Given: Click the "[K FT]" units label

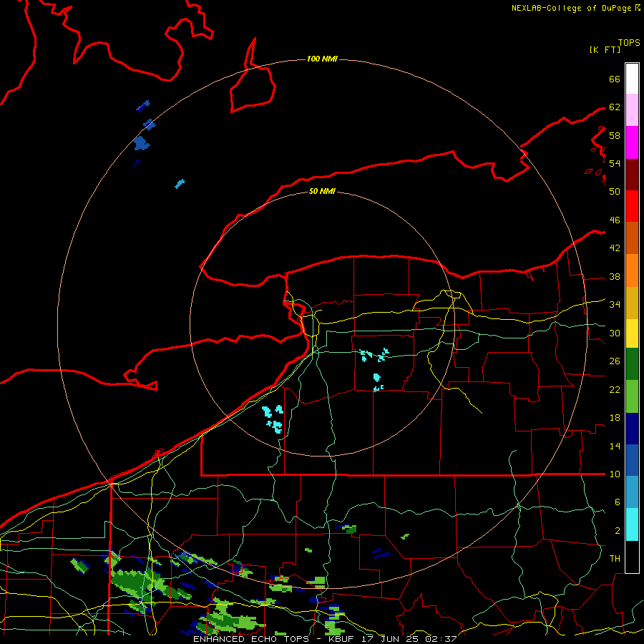Looking at the screenshot, I should coord(605,49).
